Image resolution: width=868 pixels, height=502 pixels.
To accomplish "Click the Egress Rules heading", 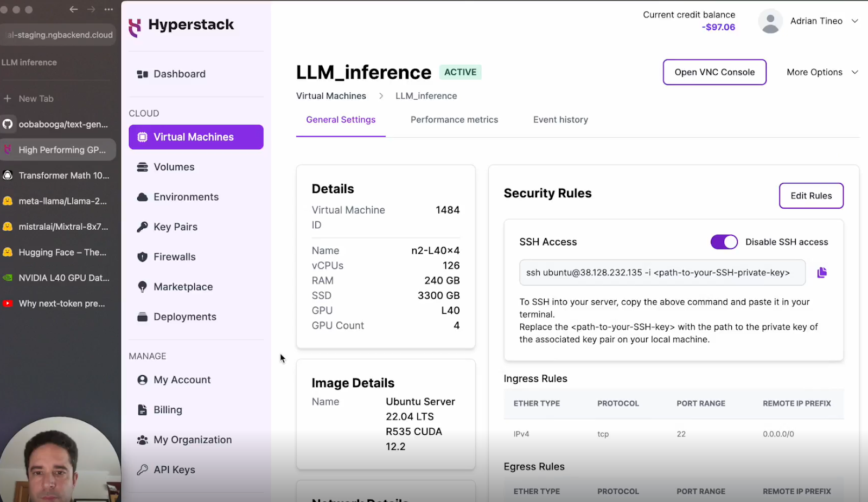I will click(x=534, y=467).
